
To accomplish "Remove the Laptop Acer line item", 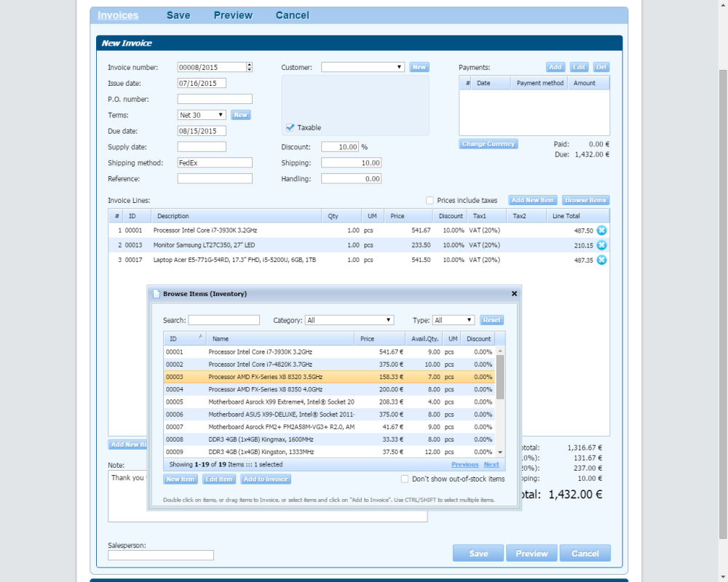I will 601,260.
